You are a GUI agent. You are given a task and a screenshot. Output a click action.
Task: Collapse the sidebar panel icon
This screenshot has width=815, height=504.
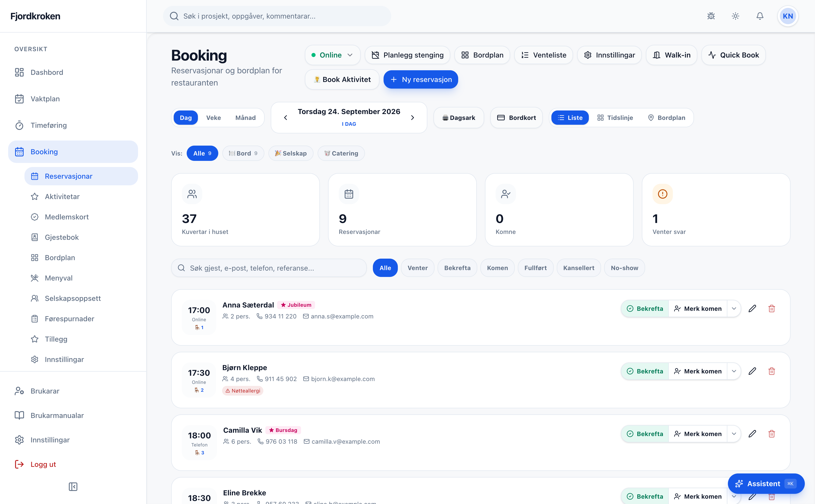pyautogui.click(x=73, y=487)
